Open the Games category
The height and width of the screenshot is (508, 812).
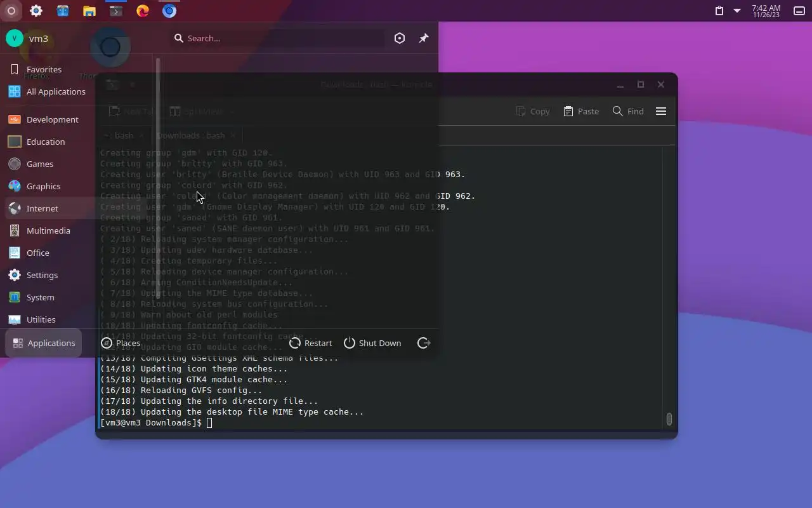tap(77, 164)
